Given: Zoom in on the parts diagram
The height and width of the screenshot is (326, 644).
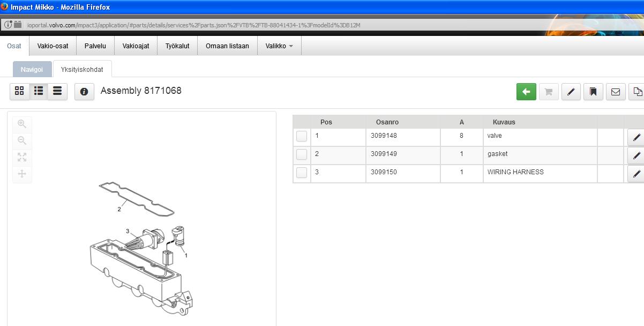Looking at the screenshot, I should pos(22,124).
